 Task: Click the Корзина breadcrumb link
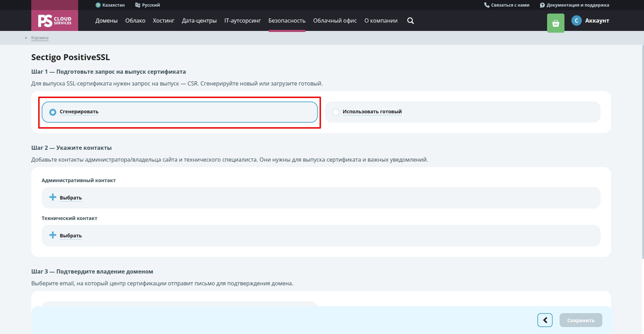tap(40, 38)
